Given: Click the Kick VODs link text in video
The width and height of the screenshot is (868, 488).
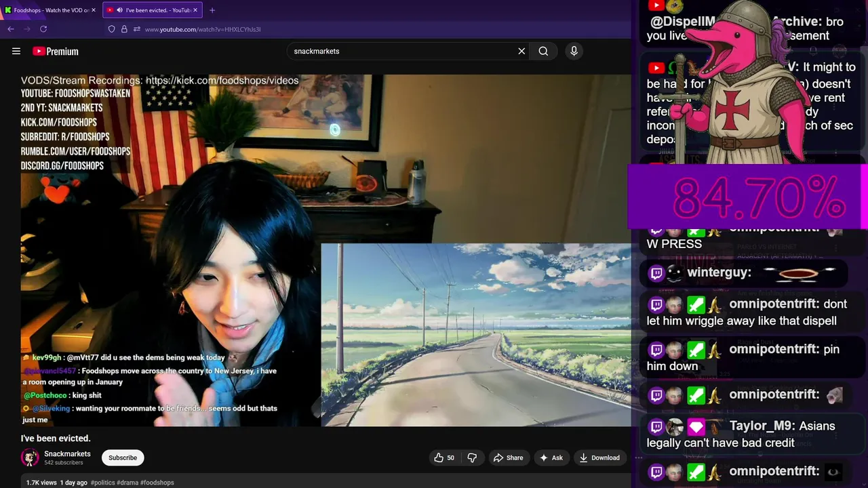Looking at the screenshot, I should [x=222, y=80].
